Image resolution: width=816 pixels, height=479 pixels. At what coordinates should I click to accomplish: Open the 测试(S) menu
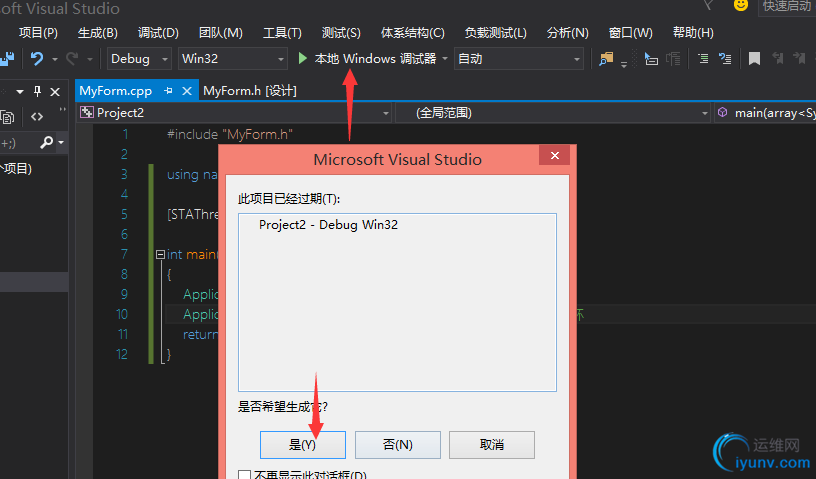(341, 33)
